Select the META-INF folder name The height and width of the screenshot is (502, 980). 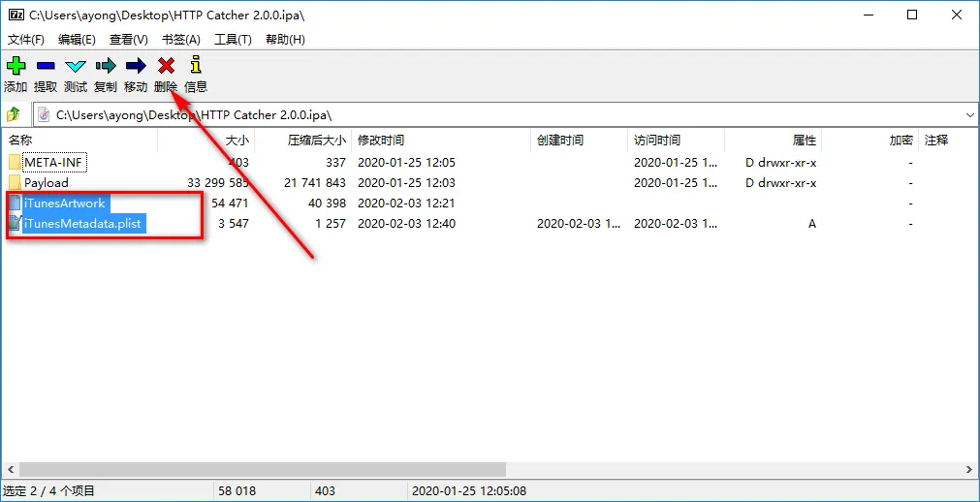[52, 163]
